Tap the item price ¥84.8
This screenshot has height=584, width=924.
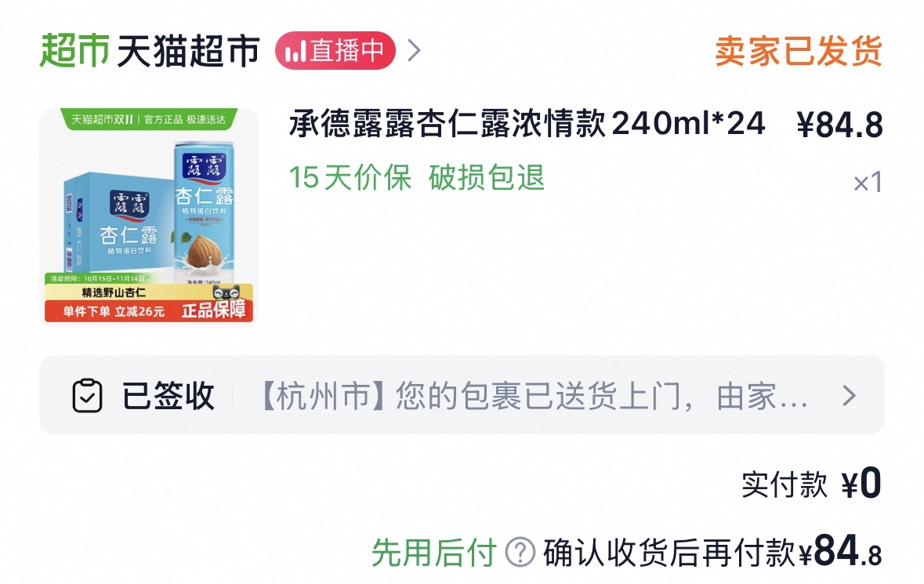[x=839, y=125]
